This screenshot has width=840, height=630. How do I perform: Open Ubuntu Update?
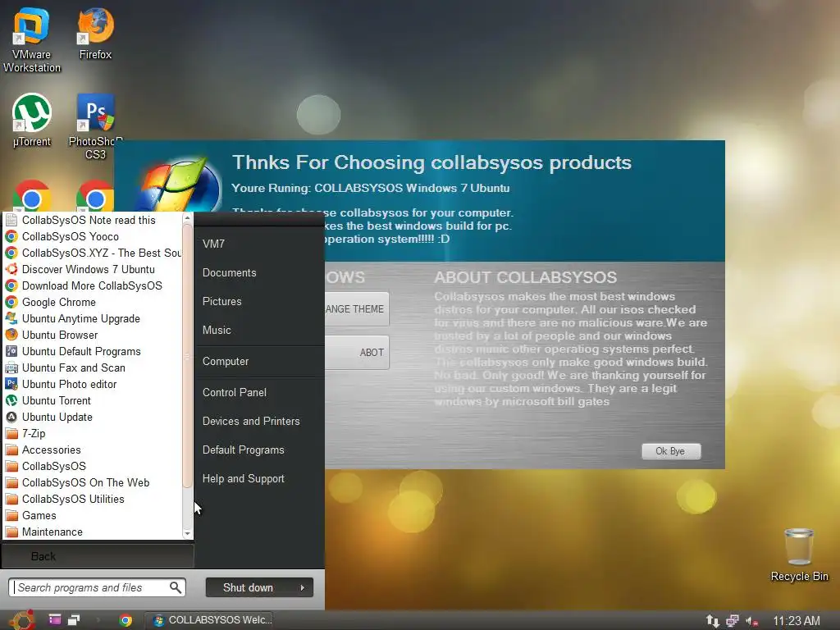tap(94, 417)
